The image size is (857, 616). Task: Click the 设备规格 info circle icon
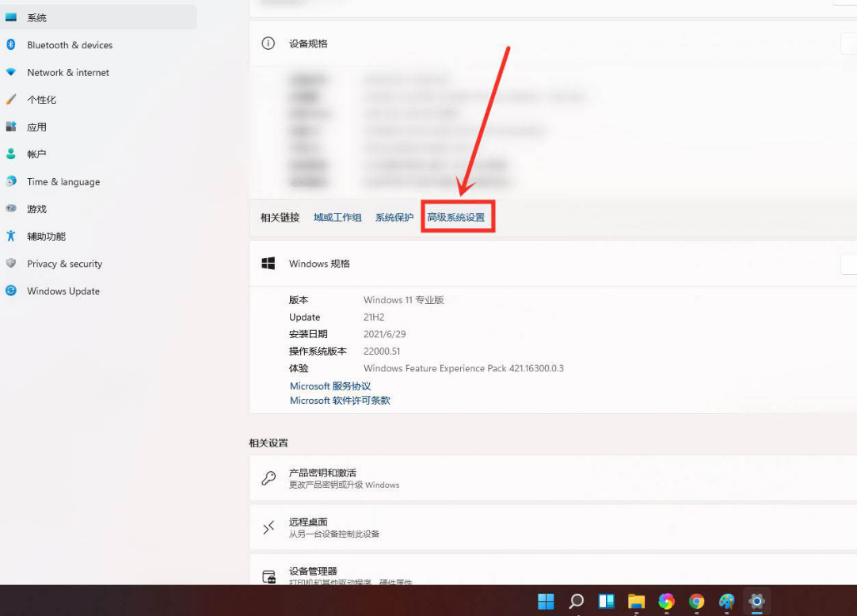coord(266,43)
